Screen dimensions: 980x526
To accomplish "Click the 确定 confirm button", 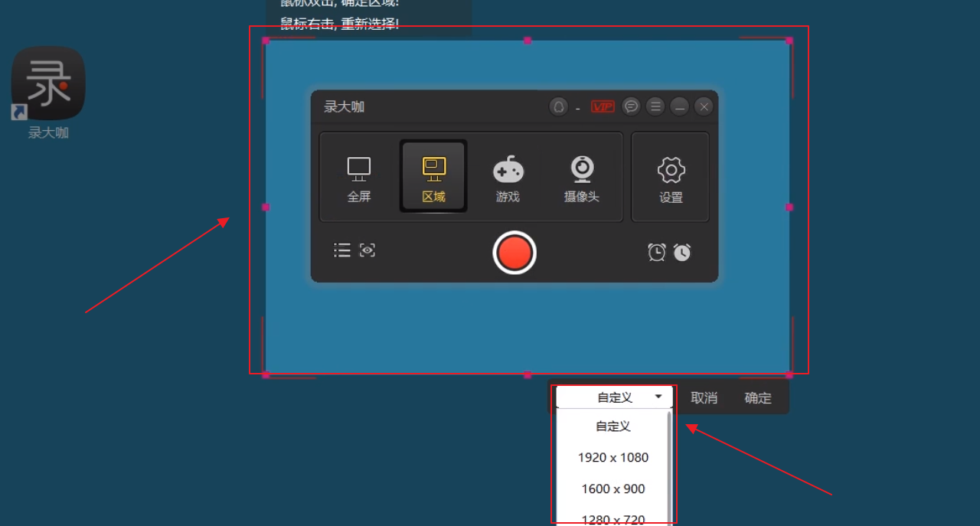I will (x=757, y=397).
